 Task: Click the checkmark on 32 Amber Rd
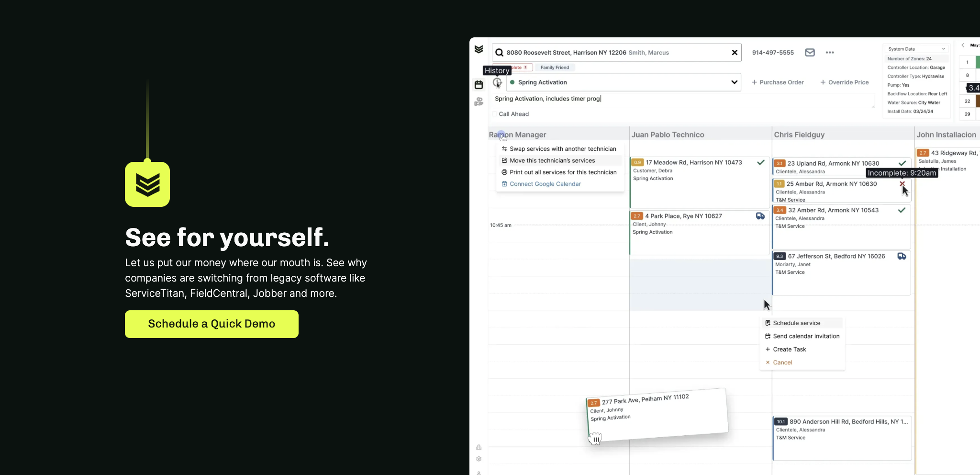pyautogui.click(x=902, y=210)
